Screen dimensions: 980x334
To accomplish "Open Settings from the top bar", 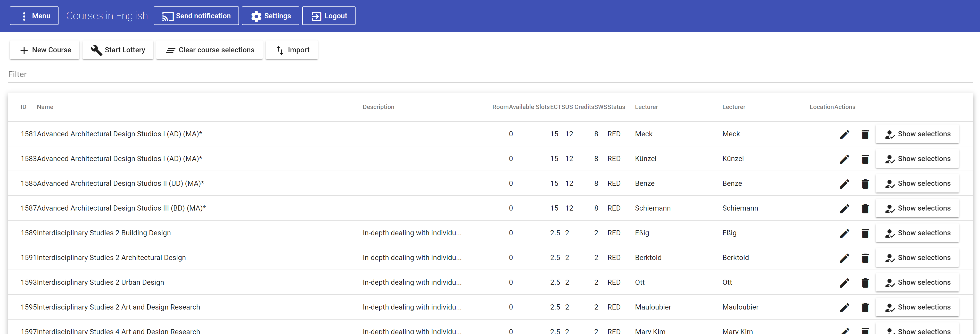I will point(270,16).
